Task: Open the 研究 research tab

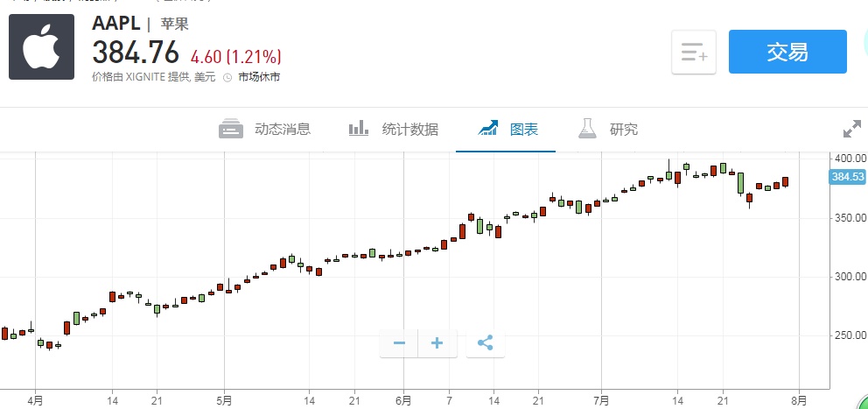Action: pos(608,129)
